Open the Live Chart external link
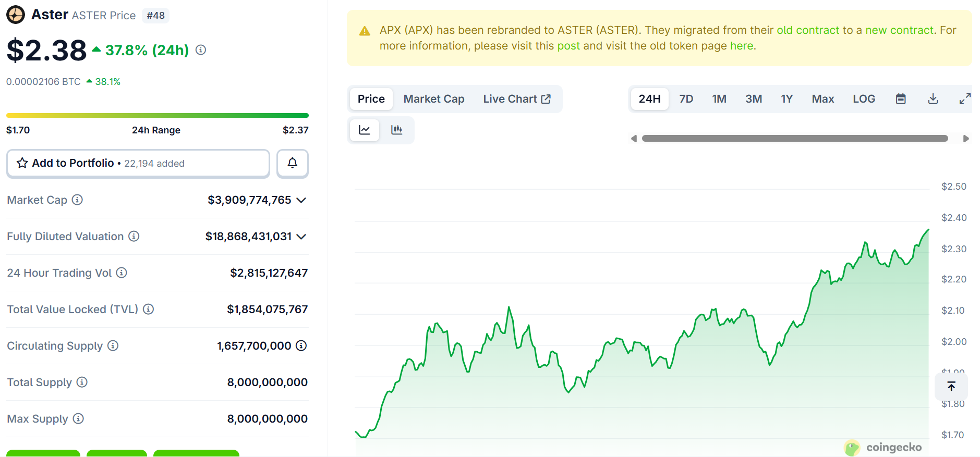The image size is (980, 457). [517, 99]
